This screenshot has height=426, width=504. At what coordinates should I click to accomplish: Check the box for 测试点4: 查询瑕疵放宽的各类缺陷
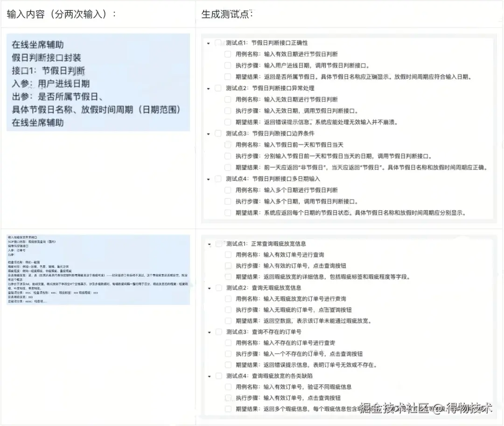pyautogui.click(x=218, y=376)
